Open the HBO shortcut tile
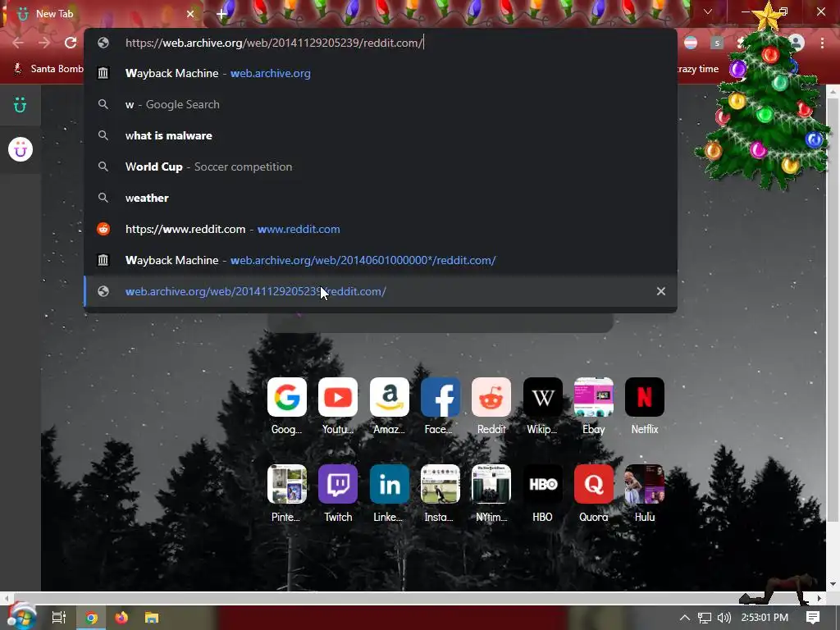Screen dimensions: 840x630 pos(543,484)
